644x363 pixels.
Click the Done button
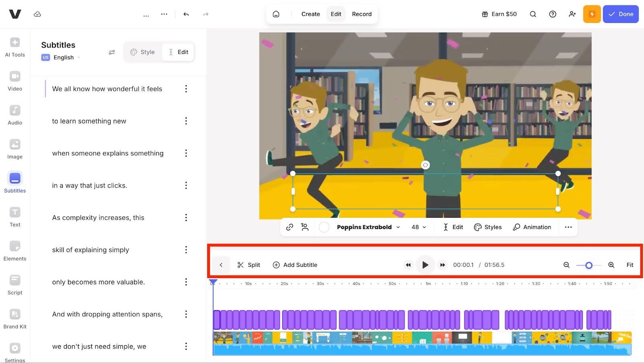click(620, 14)
